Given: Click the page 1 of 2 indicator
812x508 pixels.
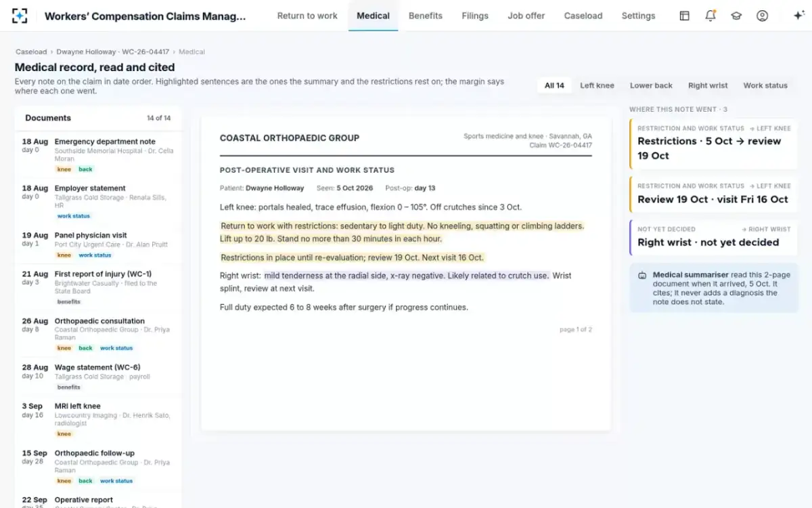Looking at the screenshot, I should [576, 330].
